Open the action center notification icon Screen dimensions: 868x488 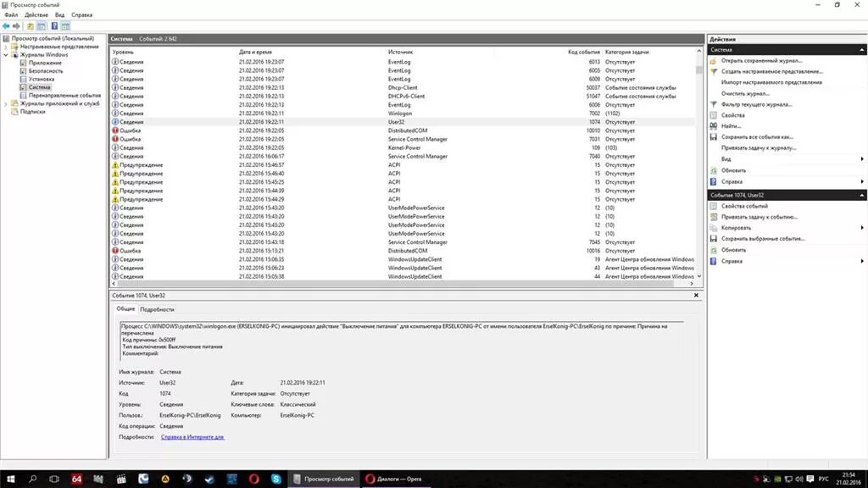pos(810,480)
